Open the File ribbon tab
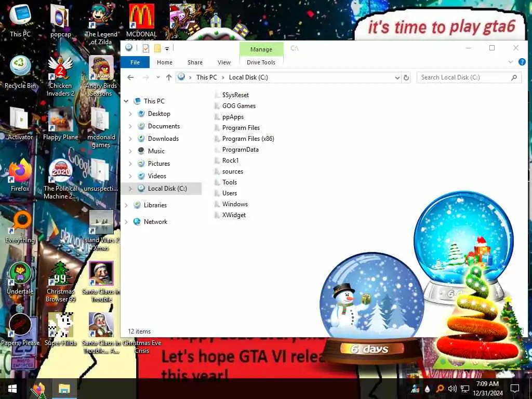 coord(135,62)
